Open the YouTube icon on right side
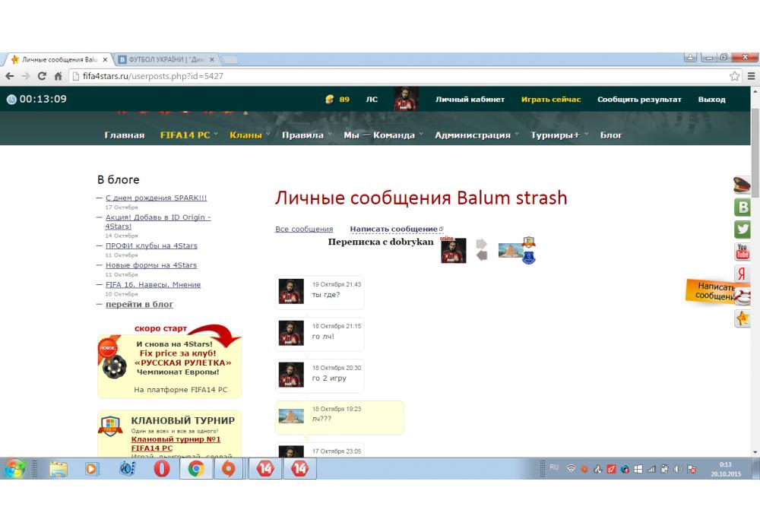 click(743, 252)
